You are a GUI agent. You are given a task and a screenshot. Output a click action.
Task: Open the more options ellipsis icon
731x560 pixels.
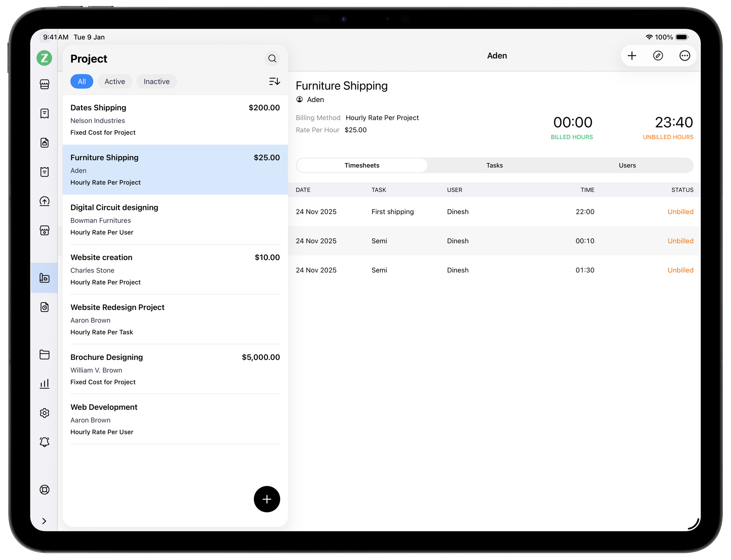685,56
